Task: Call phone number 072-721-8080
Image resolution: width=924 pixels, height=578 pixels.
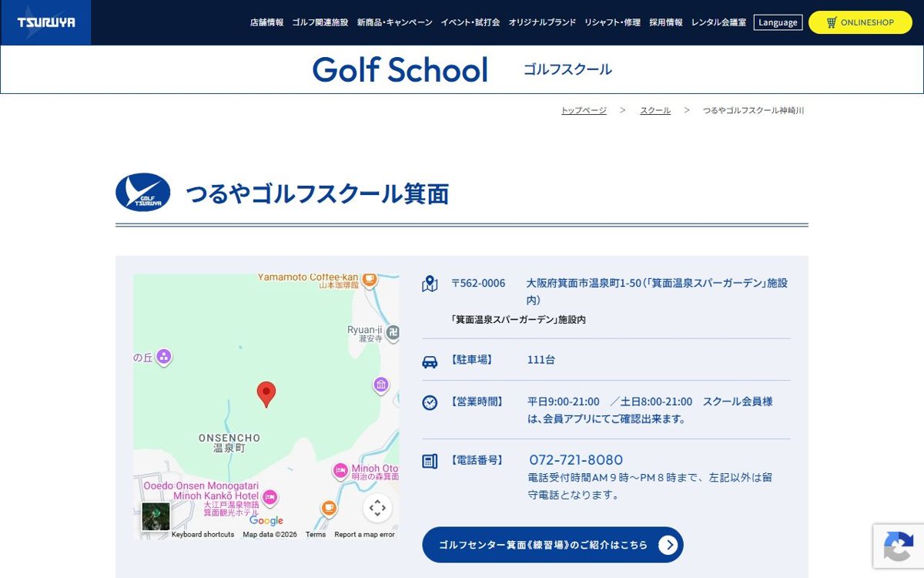Action: 576,460
